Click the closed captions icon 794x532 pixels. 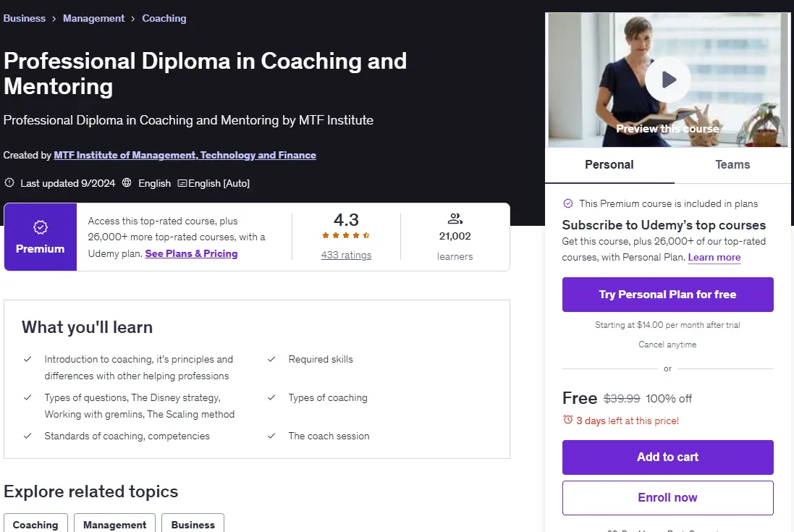[182, 183]
